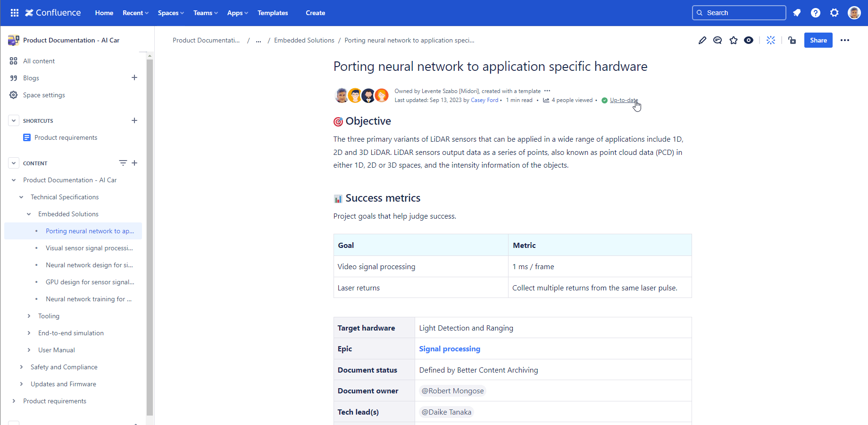Viewport: 868px width, 425px height.
Task: Click the Confluence logo
Action: click(52, 13)
